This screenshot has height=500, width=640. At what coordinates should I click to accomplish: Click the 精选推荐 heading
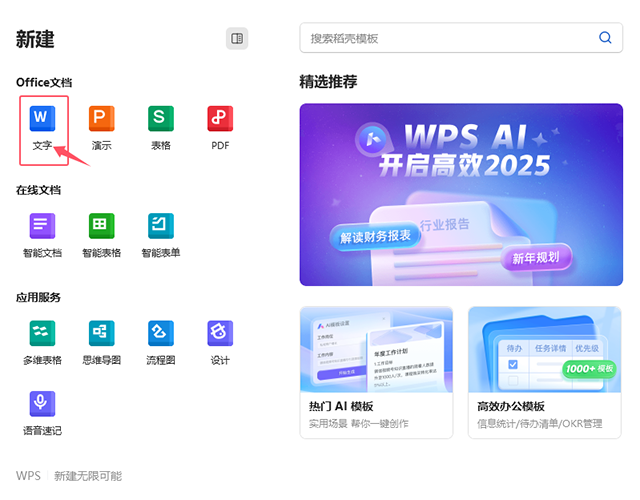pos(328,82)
